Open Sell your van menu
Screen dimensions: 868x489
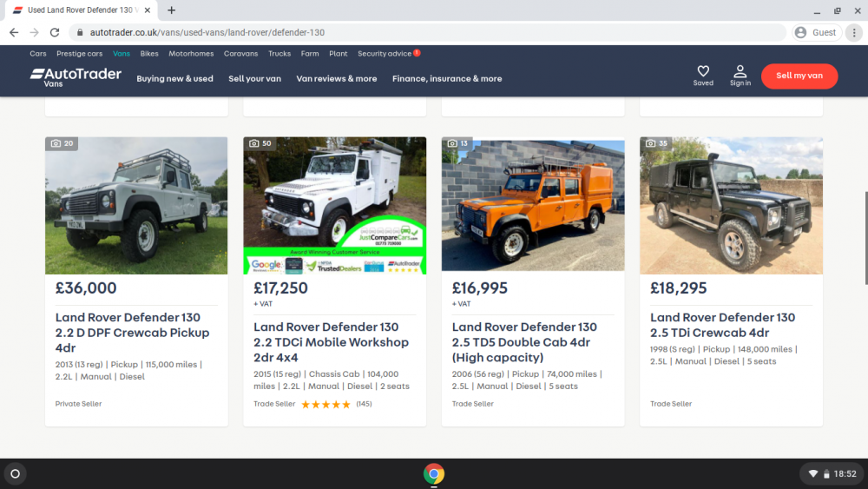pos(254,79)
